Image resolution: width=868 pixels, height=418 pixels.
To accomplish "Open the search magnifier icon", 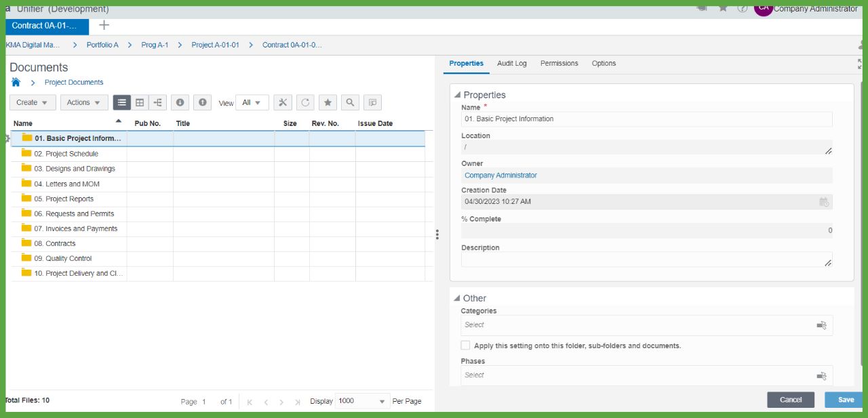I will tap(350, 102).
